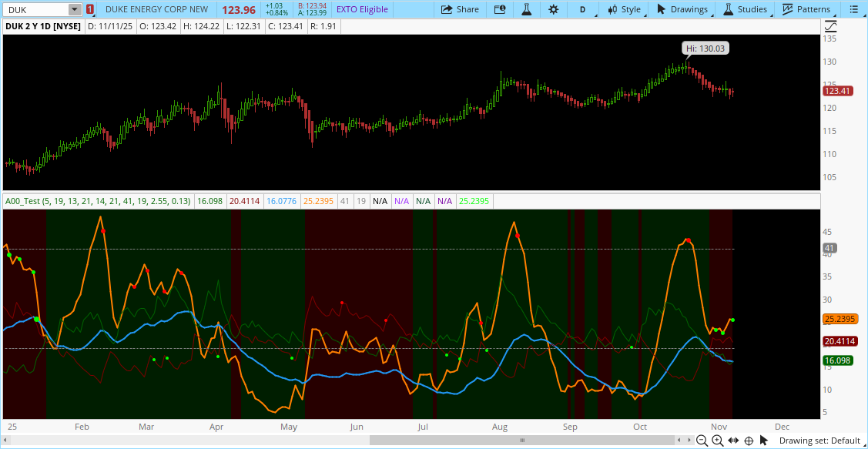Screen dimensions: 868x449
Task: Open the Drawings menu
Action: (x=682, y=9)
